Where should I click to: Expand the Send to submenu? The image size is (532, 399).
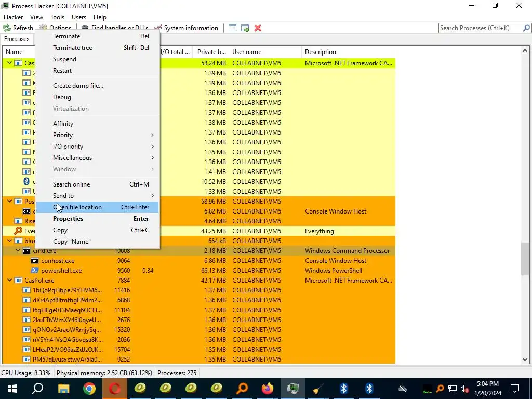pyautogui.click(x=97, y=196)
